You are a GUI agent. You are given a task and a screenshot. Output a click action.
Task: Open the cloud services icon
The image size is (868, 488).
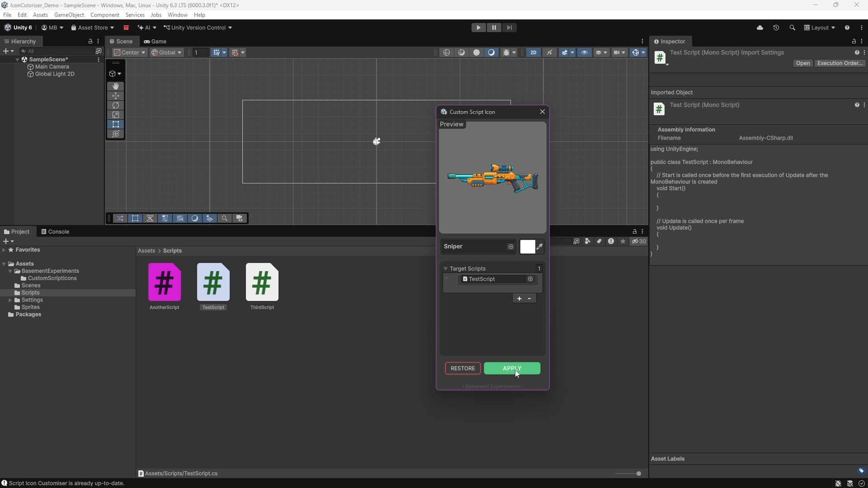(x=760, y=28)
